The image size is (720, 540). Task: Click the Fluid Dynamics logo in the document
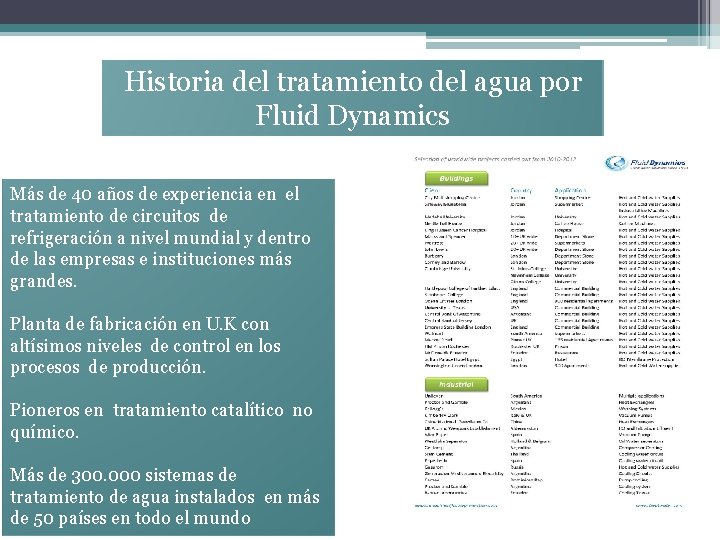(647, 163)
